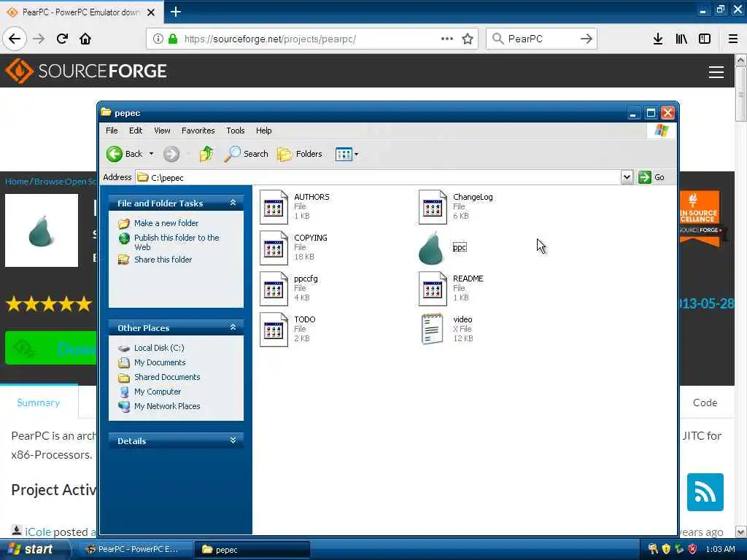Open the Edit menu
Viewport: 747px width, 560px height.
[136, 131]
